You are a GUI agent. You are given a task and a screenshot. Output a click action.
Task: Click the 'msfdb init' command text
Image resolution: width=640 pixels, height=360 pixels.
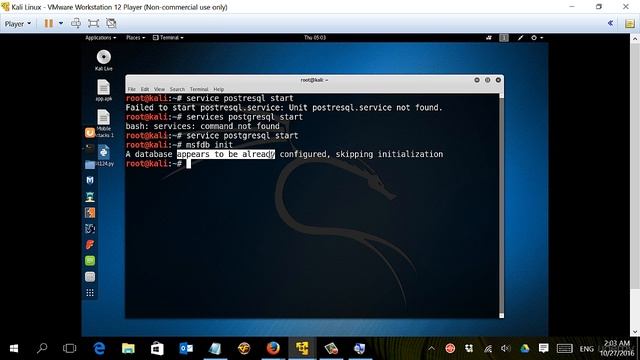[209, 145]
